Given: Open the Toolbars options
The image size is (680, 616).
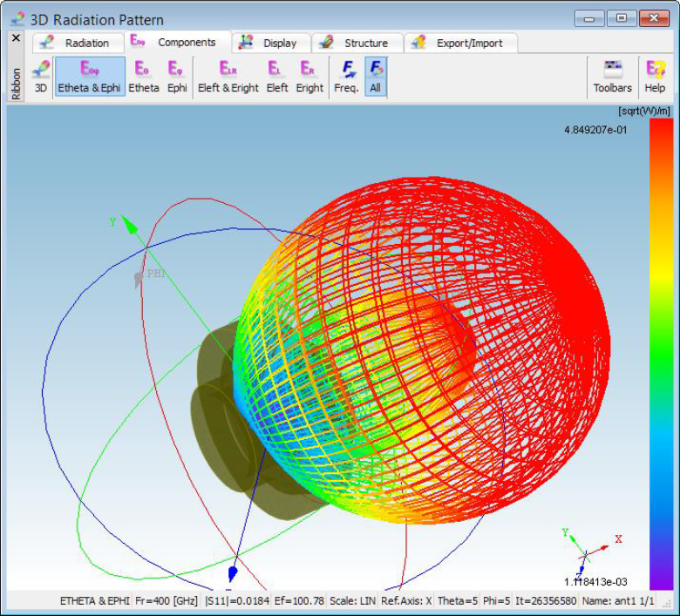Looking at the screenshot, I should click(x=612, y=76).
